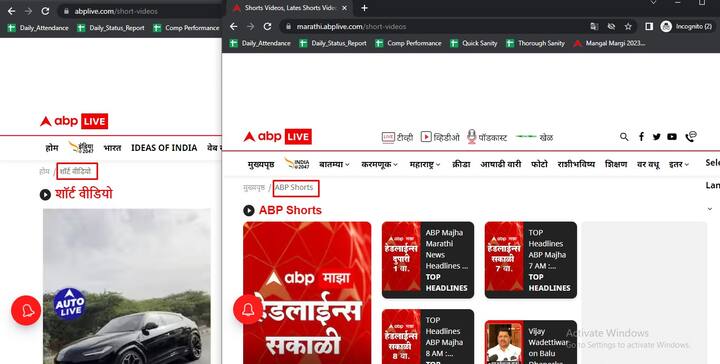Expand the महाराष्ट्र dropdown menu
The image size is (720, 364).
425,164
